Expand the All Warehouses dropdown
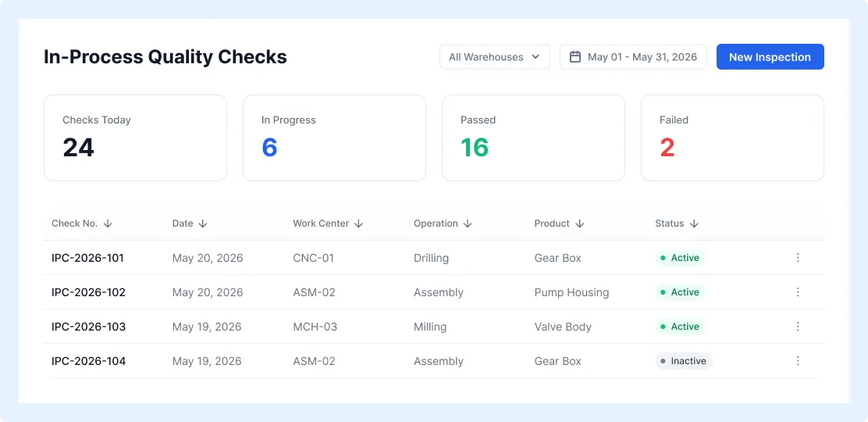 (494, 56)
